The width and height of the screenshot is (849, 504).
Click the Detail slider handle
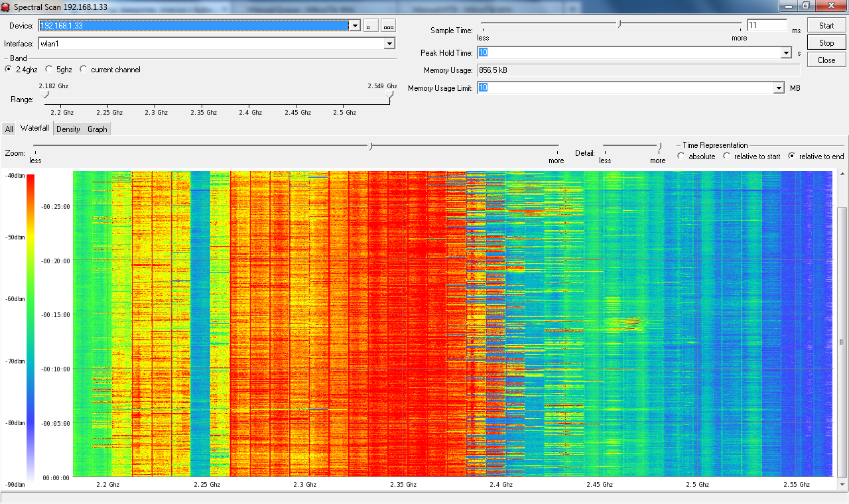tap(660, 146)
